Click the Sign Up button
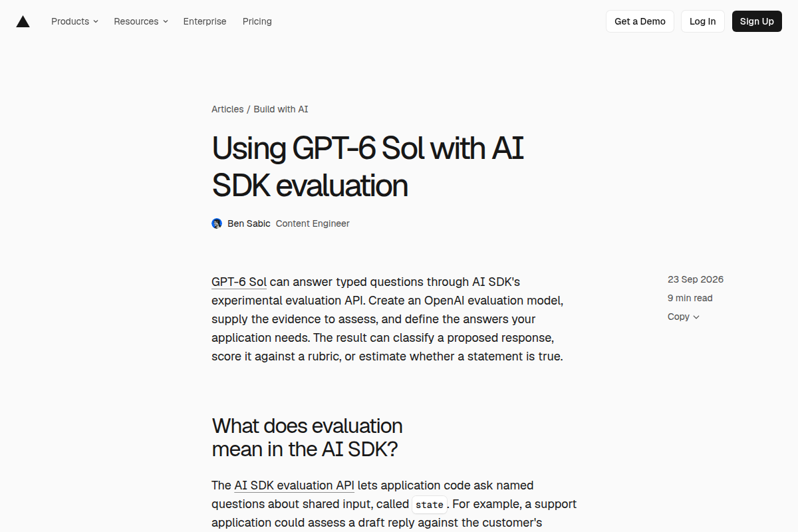The image size is (798, 532). click(757, 21)
